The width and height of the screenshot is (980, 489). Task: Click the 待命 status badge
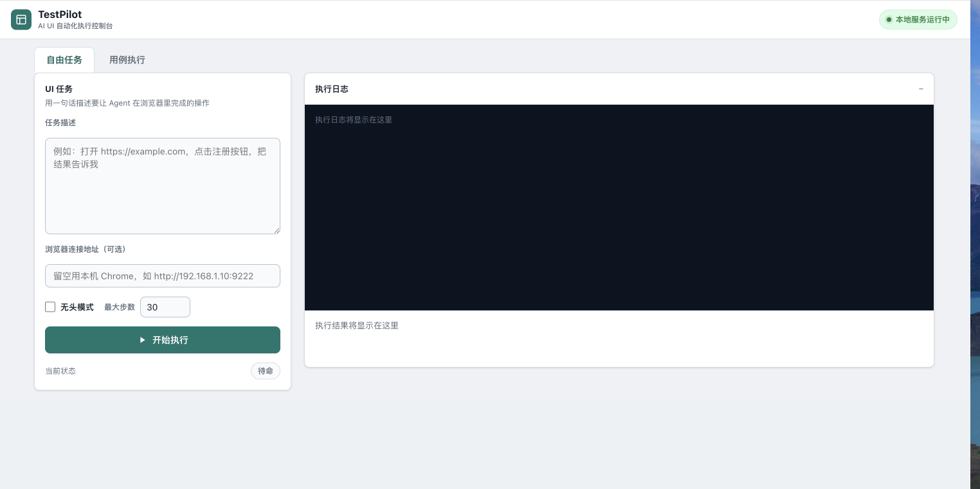click(x=266, y=371)
